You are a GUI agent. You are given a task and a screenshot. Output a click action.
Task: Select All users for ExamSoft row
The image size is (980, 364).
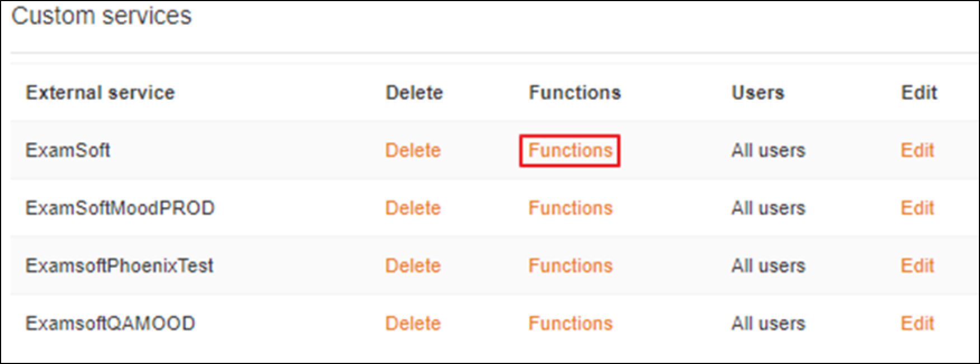(x=768, y=150)
